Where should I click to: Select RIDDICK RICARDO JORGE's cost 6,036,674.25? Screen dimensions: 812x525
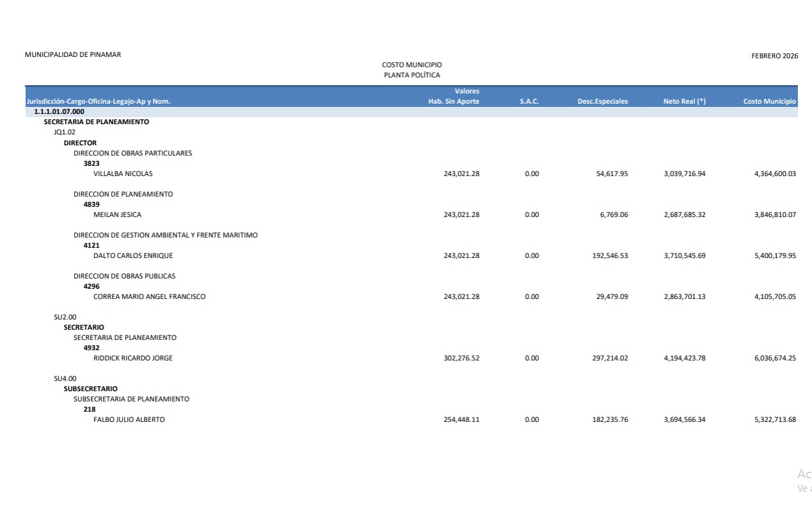click(775, 358)
